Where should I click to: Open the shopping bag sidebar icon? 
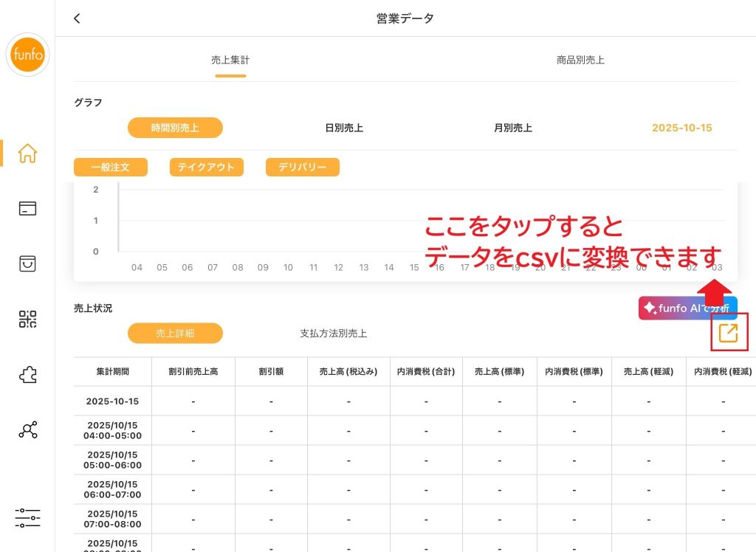pyautogui.click(x=27, y=263)
